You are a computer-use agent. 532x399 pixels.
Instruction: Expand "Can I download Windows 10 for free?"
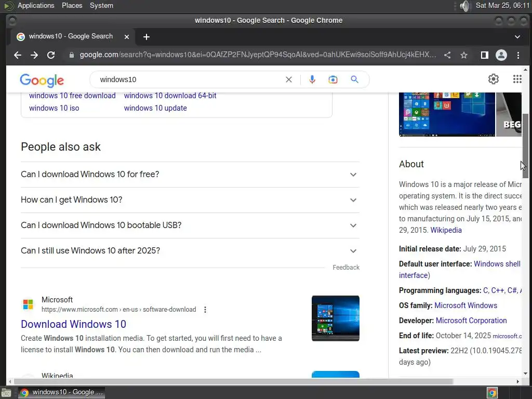[x=190, y=175]
